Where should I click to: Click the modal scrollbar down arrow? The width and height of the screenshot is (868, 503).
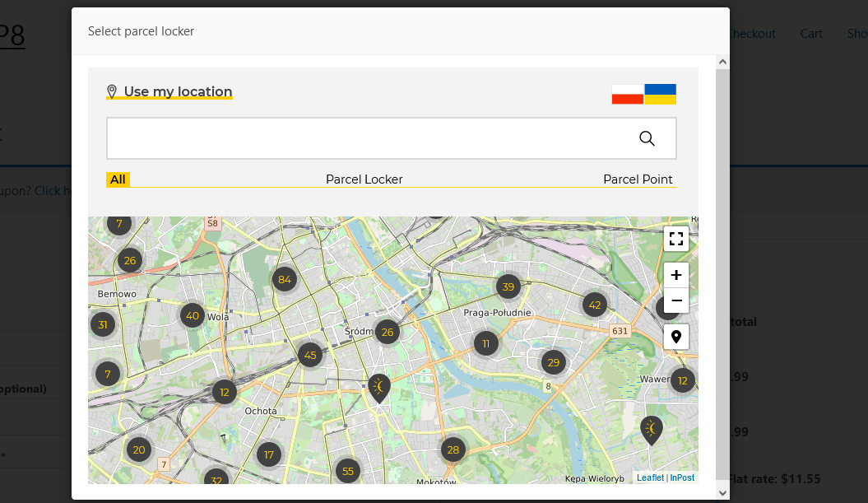pos(722,492)
